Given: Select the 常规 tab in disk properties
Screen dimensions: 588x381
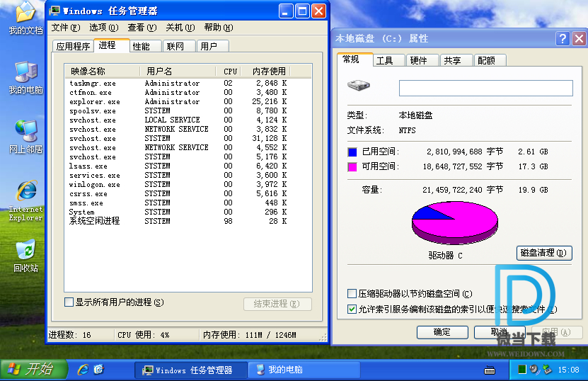Looking at the screenshot, I should pyautogui.click(x=354, y=59).
